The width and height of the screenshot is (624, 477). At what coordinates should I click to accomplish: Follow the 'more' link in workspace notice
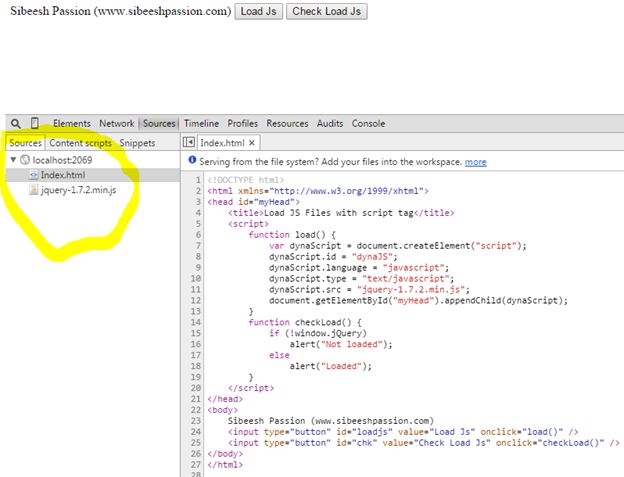coord(475,161)
